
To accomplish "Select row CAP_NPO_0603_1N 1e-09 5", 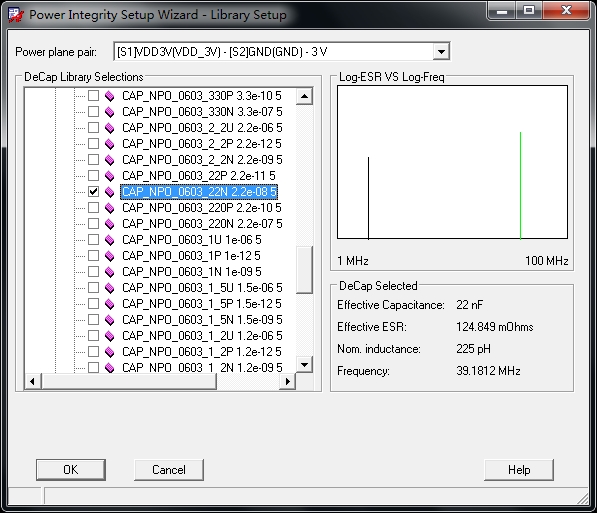I will pyautogui.click(x=192, y=272).
